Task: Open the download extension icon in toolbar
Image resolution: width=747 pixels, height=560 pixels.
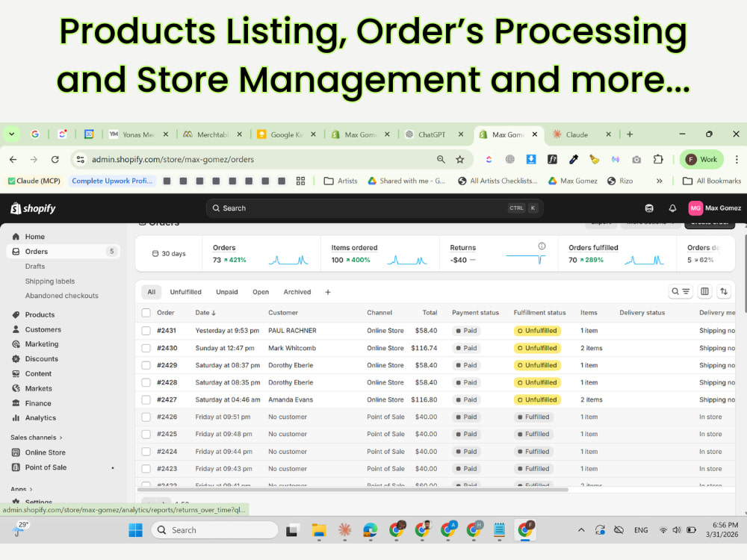Action: coord(530,160)
